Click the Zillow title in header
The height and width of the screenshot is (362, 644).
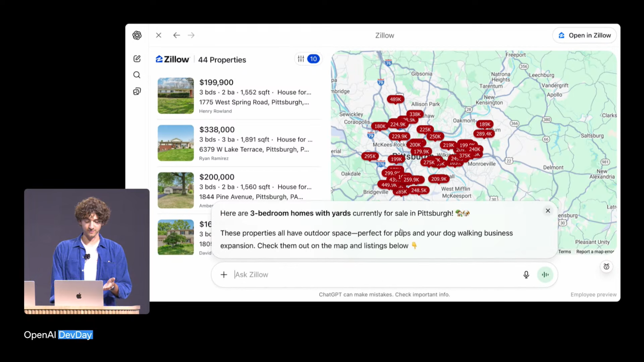click(385, 35)
